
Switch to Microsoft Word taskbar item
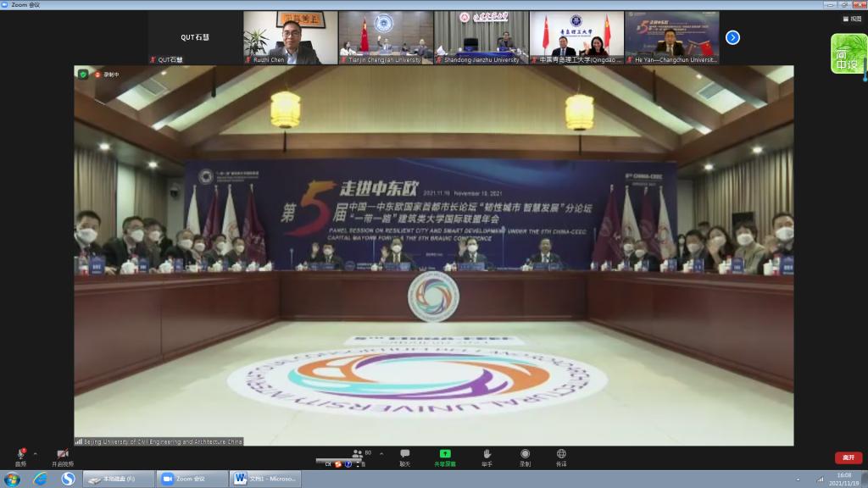pos(265,479)
